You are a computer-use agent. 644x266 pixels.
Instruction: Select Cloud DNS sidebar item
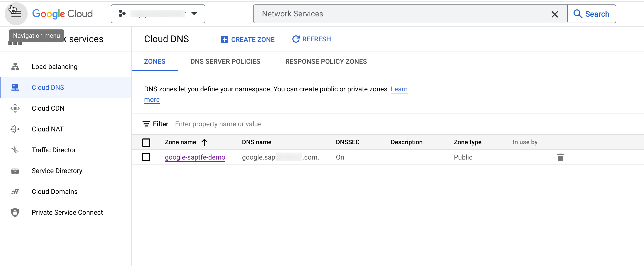66,87
